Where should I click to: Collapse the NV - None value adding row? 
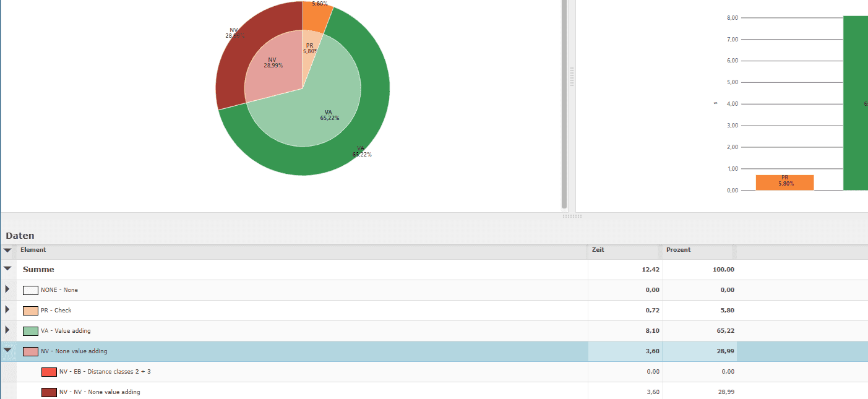tap(7, 351)
